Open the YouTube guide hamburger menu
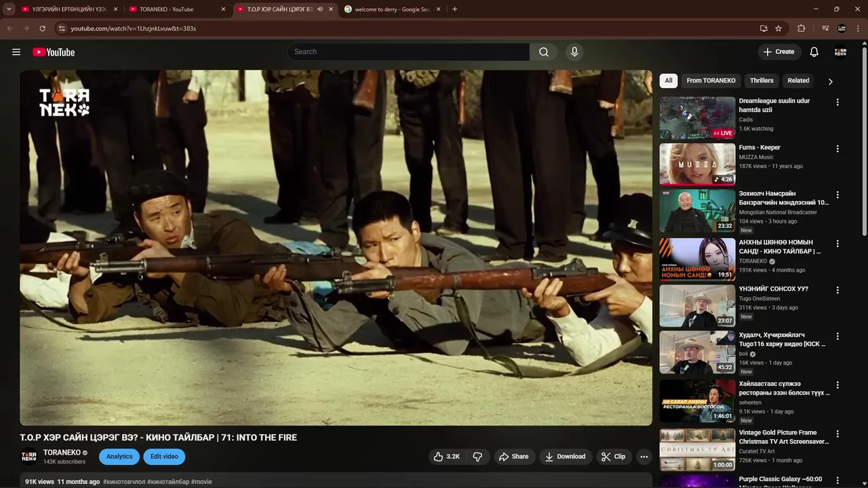 pos(16,52)
